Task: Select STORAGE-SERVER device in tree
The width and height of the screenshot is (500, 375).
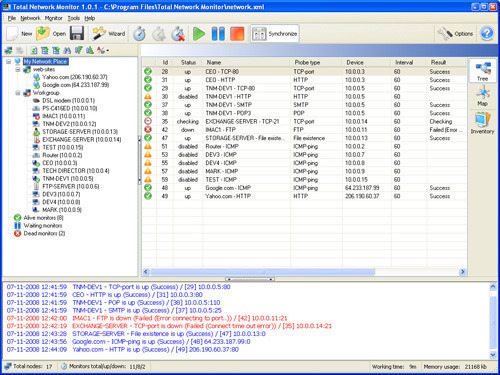Action: click(x=80, y=132)
